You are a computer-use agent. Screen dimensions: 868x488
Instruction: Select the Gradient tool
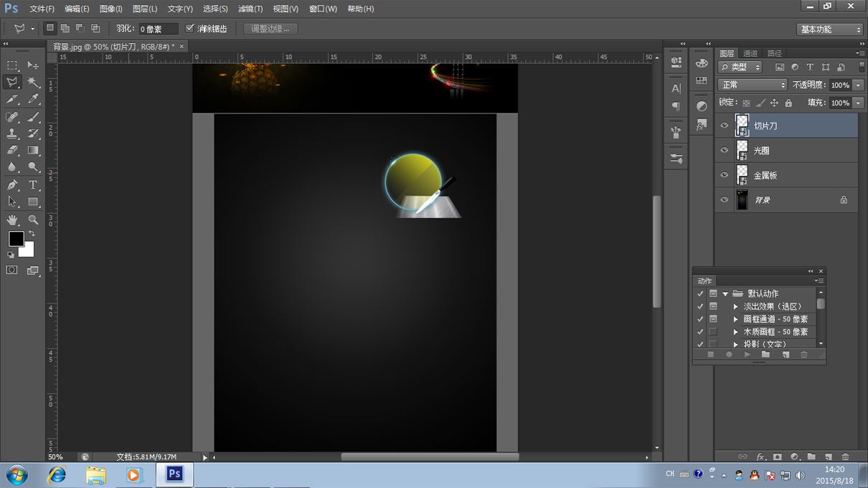click(33, 151)
